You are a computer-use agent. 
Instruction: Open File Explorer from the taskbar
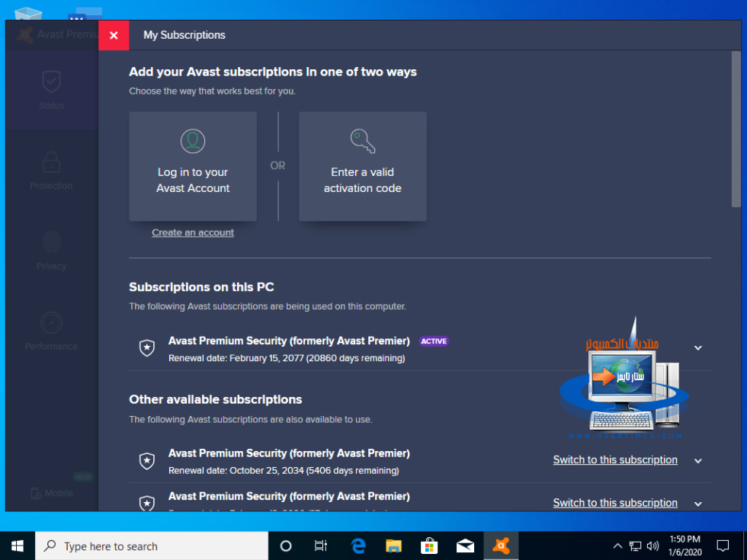pyautogui.click(x=393, y=546)
